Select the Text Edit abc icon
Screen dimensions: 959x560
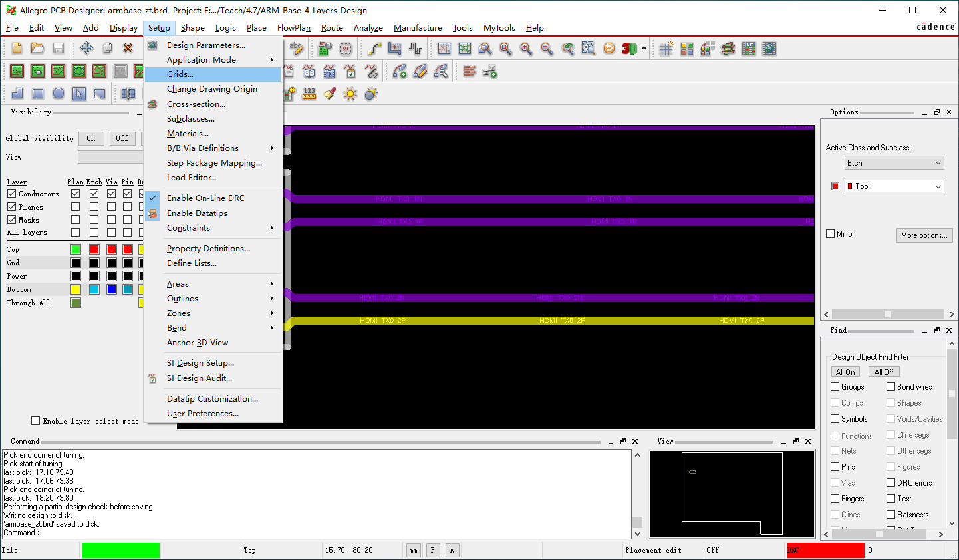tap(297, 48)
